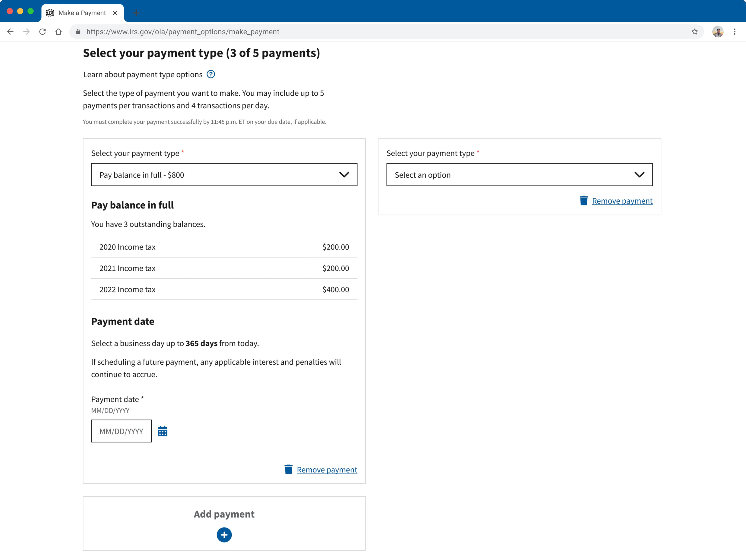Open the payment date calendar picker
746x560 pixels.
point(163,431)
